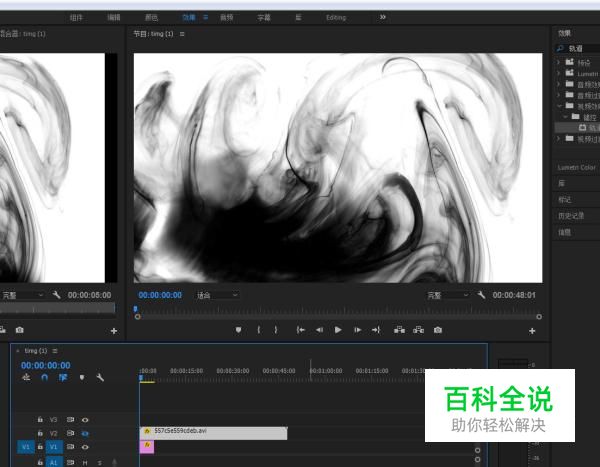600x467 pixels.
Task: Click the Extract button in program monitor
Action: [x=418, y=330]
